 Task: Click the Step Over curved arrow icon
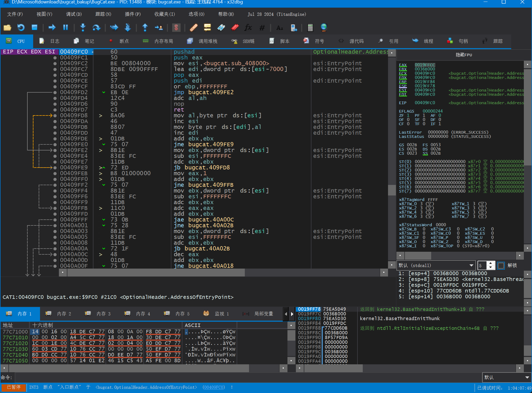pyautogui.click(x=96, y=27)
